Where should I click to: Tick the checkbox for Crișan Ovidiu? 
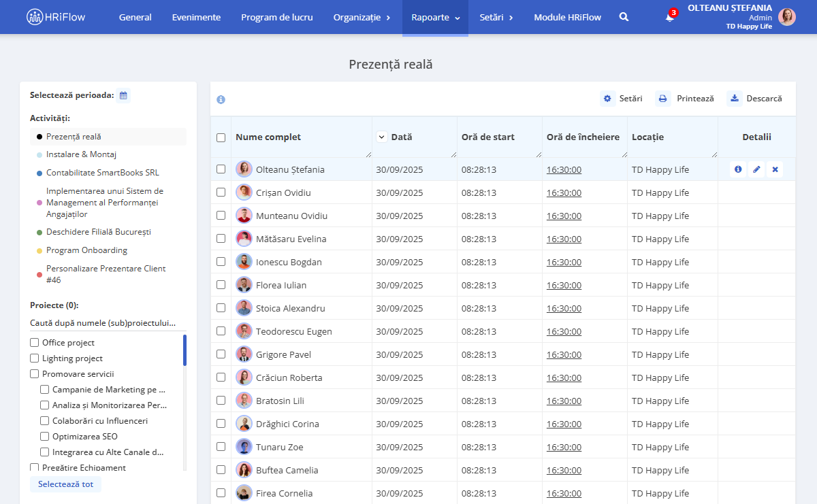[221, 192]
